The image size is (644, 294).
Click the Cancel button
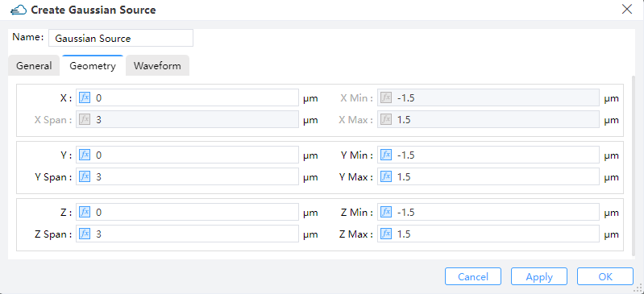click(x=473, y=276)
